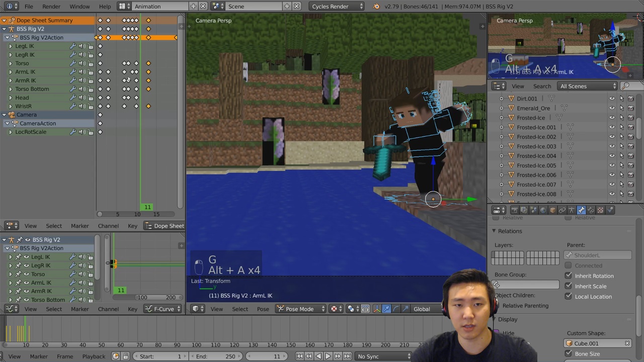This screenshot has height=362, width=644.
Task: Play animation in reverse
Action: pos(318,356)
